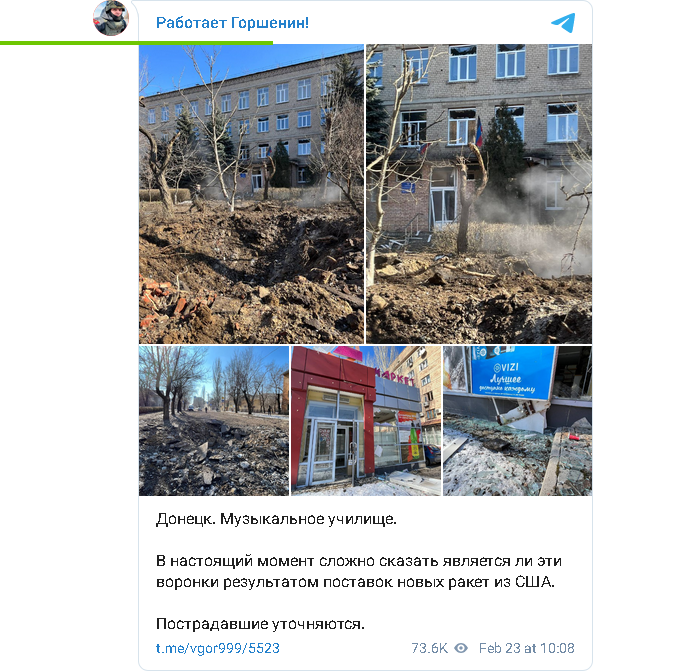Viewport: 686px width, 671px height.
Task: Click the blue VIZI advertisement sign
Action: [513, 372]
